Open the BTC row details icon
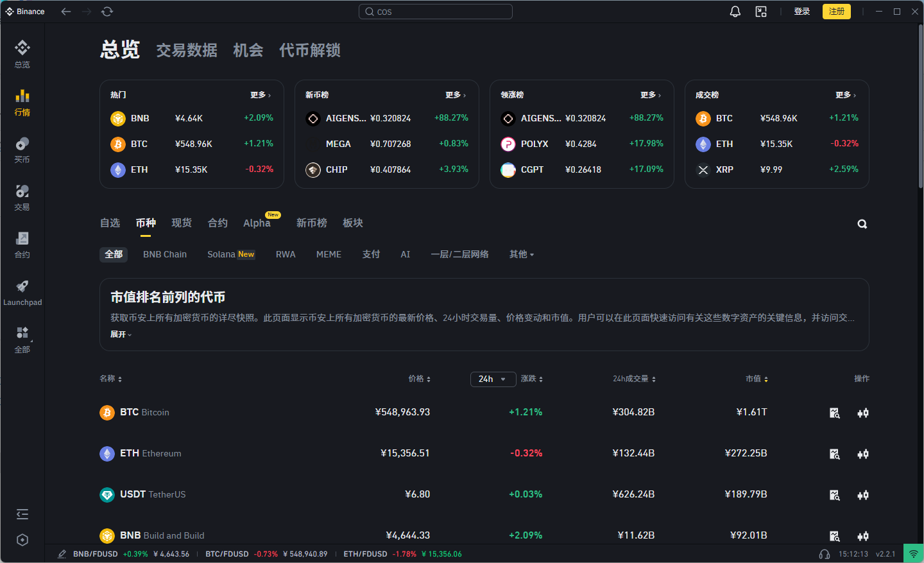 [x=835, y=413]
